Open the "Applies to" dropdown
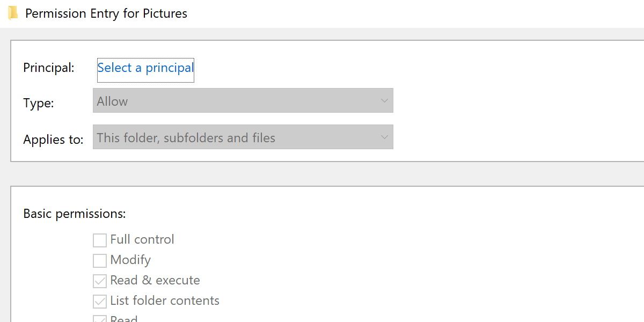The image size is (644, 322). point(241,137)
